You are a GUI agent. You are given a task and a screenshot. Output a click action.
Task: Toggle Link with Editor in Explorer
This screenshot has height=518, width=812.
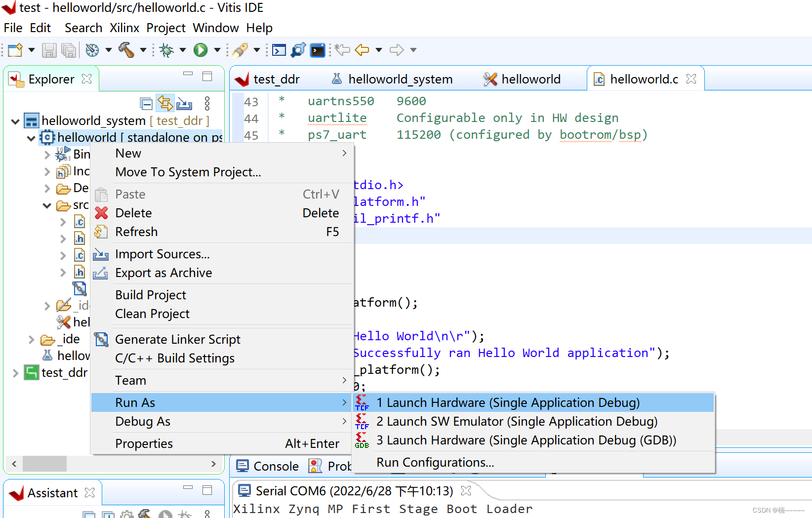pyautogui.click(x=165, y=103)
